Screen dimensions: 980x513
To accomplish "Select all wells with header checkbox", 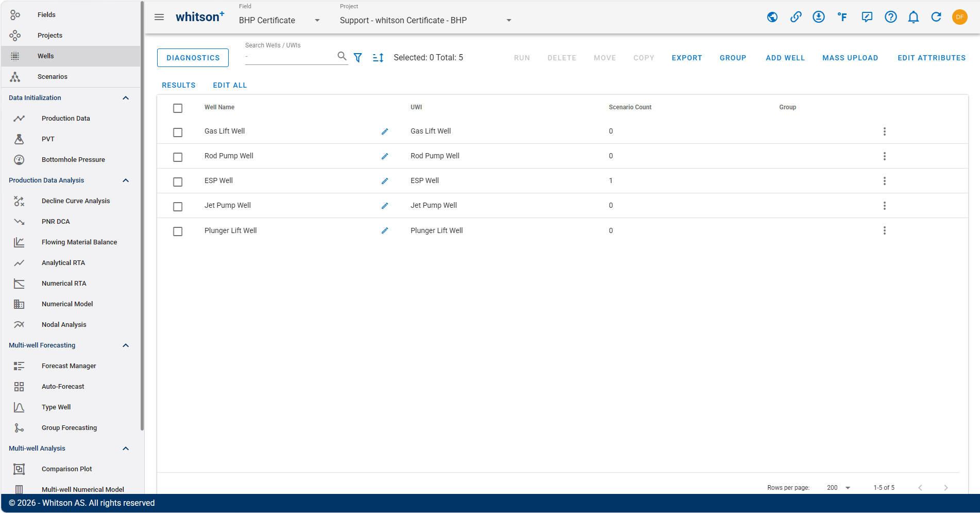I will [x=178, y=108].
